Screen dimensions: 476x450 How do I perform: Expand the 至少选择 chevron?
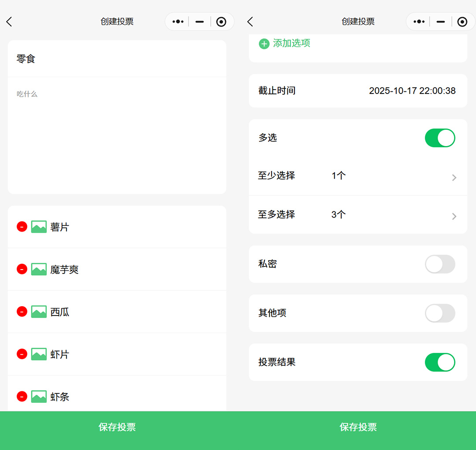(x=454, y=177)
